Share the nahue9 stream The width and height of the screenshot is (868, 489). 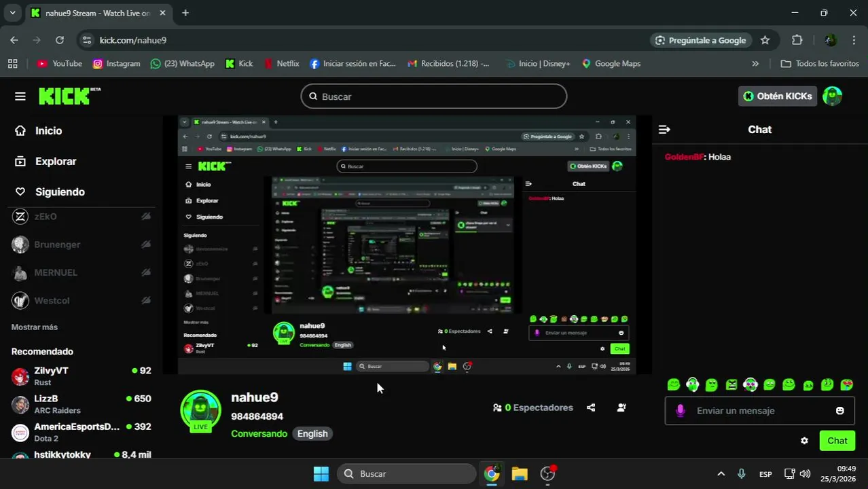(x=591, y=407)
